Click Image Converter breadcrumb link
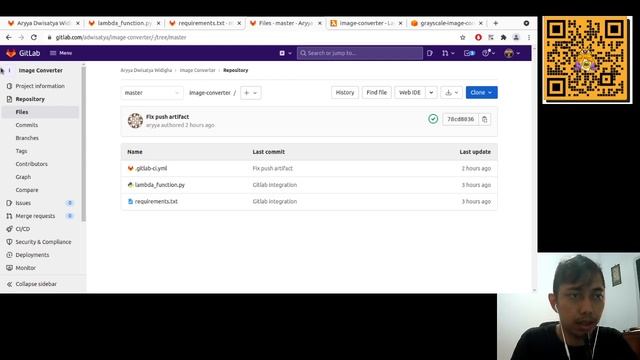640x360 pixels. pyautogui.click(x=198, y=71)
